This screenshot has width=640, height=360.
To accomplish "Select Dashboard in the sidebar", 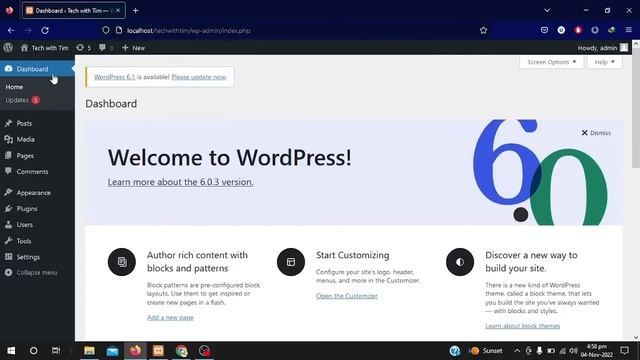I will point(37,69).
